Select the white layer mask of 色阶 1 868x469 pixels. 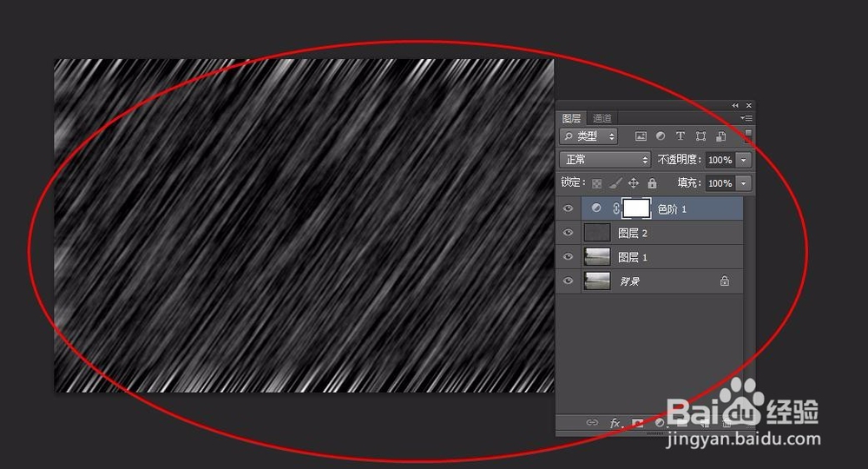coord(636,208)
